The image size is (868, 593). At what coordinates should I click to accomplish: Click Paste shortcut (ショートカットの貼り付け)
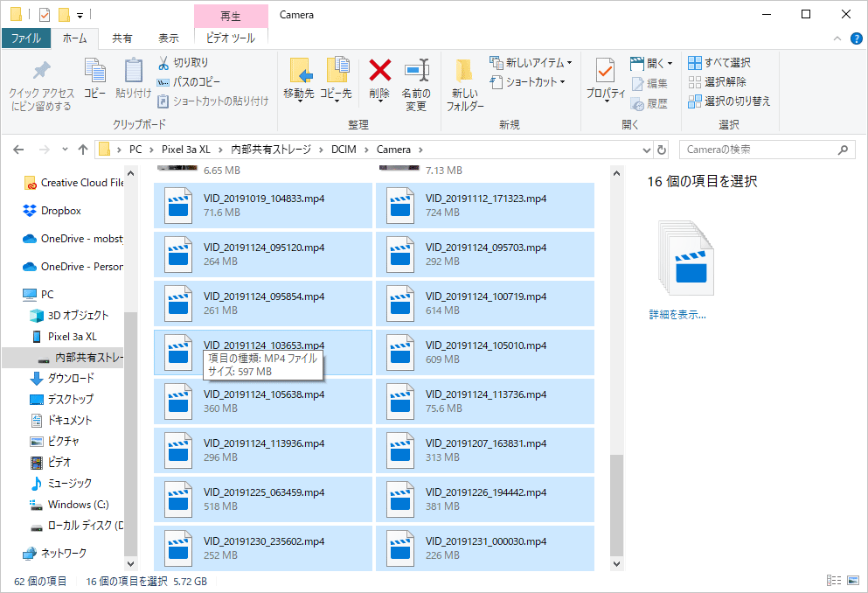click(213, 101)
